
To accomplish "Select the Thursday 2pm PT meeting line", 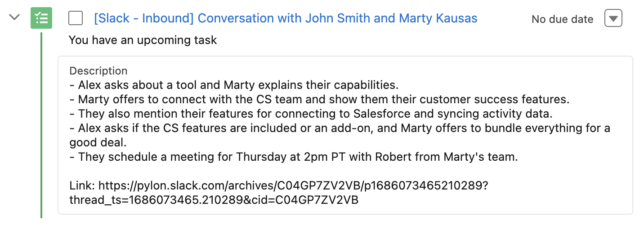I will coord(294,157).
